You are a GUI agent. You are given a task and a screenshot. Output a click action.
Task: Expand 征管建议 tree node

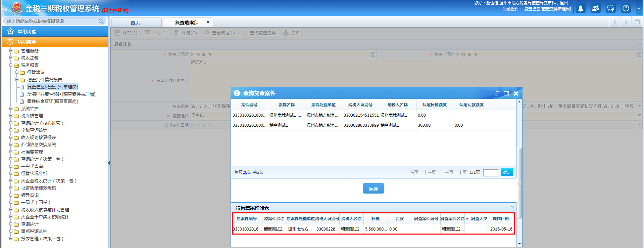point(17,72)
